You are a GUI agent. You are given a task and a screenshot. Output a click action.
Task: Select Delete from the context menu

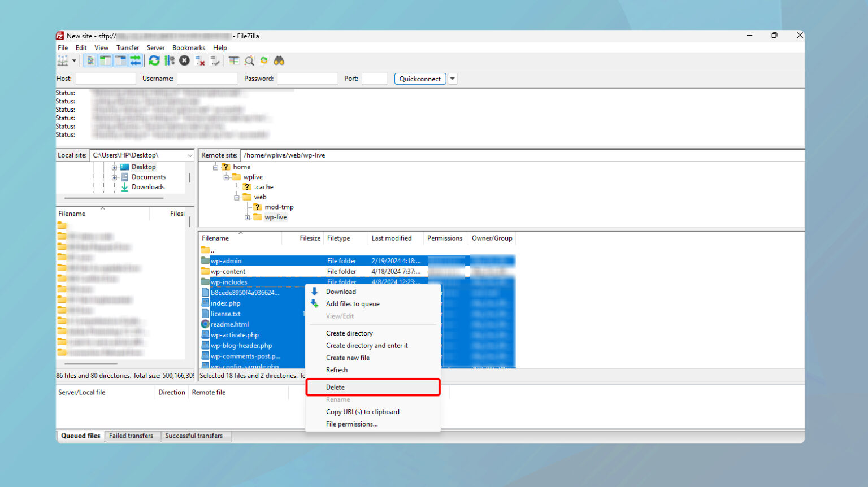coord(335,388)
